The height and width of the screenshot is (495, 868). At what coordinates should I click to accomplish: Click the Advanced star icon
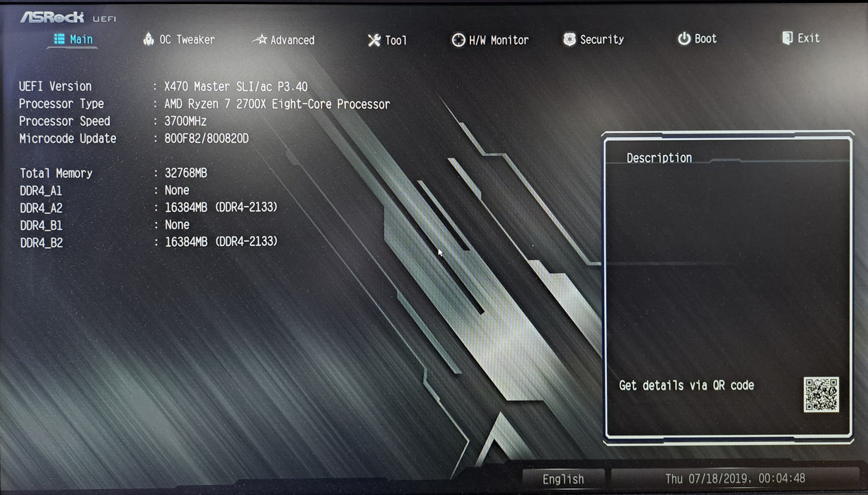pyautogui.click(x=260, y=40)
